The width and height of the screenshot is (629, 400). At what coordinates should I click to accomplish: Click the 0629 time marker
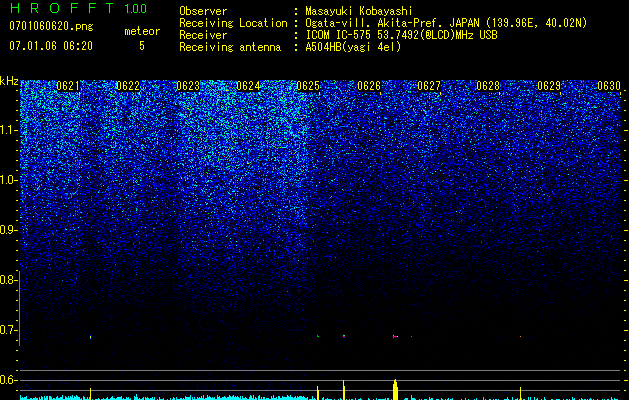pos(549,86)
